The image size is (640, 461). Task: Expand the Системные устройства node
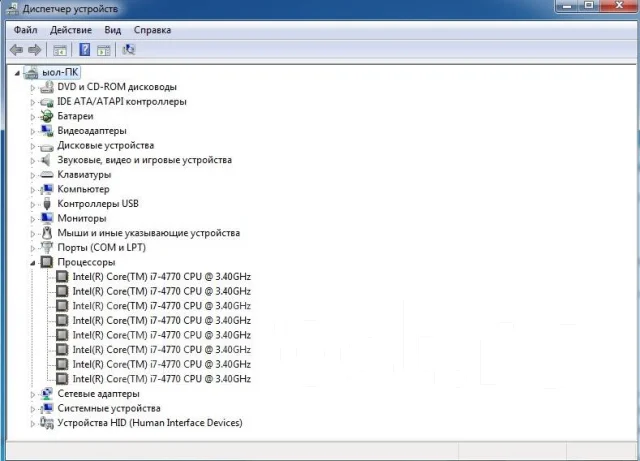coord(33,409)
